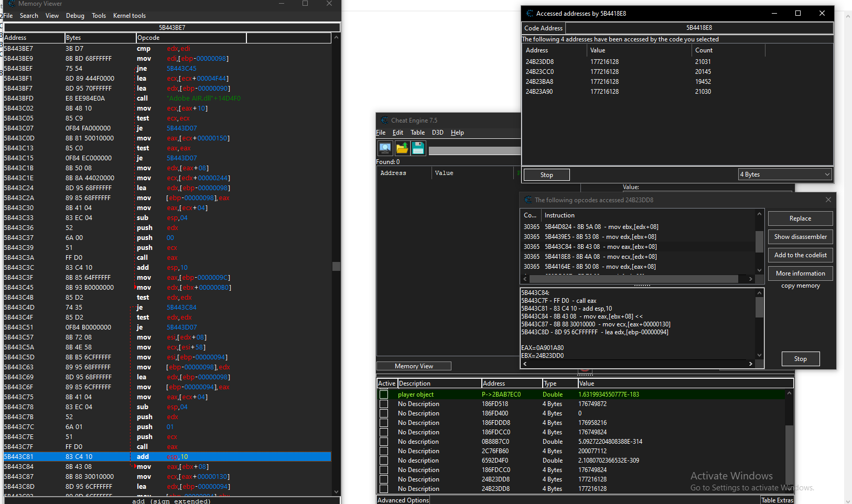Click the gray scan progress bar

tap(474, 150)
